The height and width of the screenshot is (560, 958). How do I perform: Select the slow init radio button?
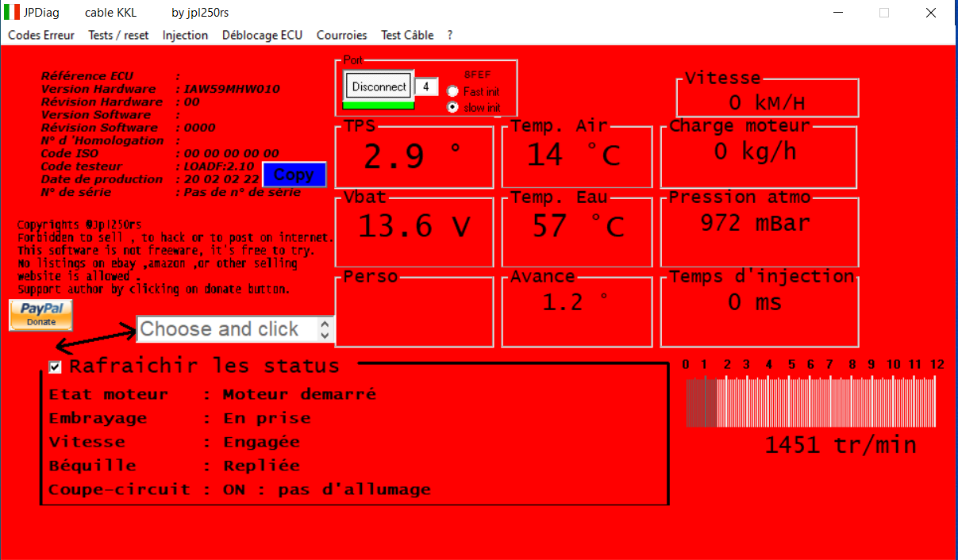click(x=452, y=107)
